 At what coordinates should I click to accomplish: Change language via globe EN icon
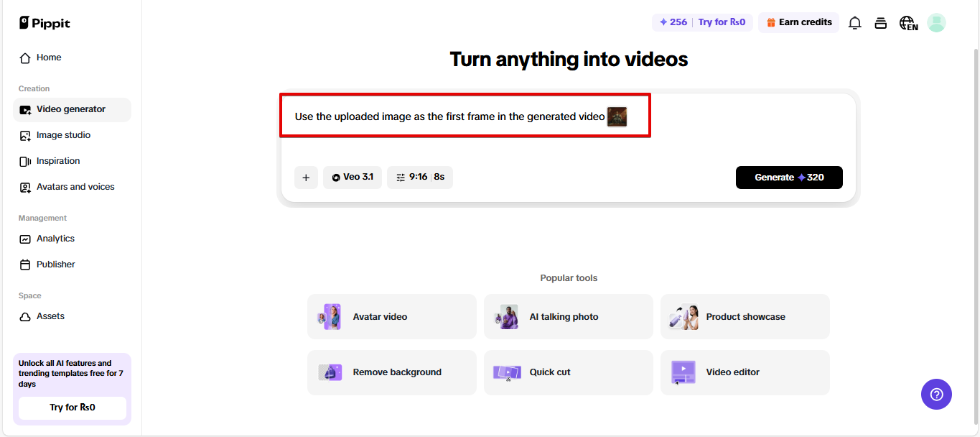(x=908, y=23)
